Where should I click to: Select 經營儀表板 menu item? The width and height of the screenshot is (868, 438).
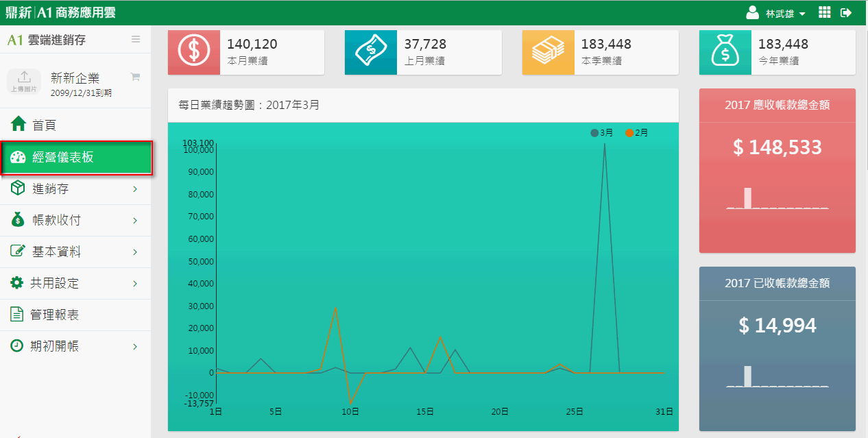pos(75,158)
